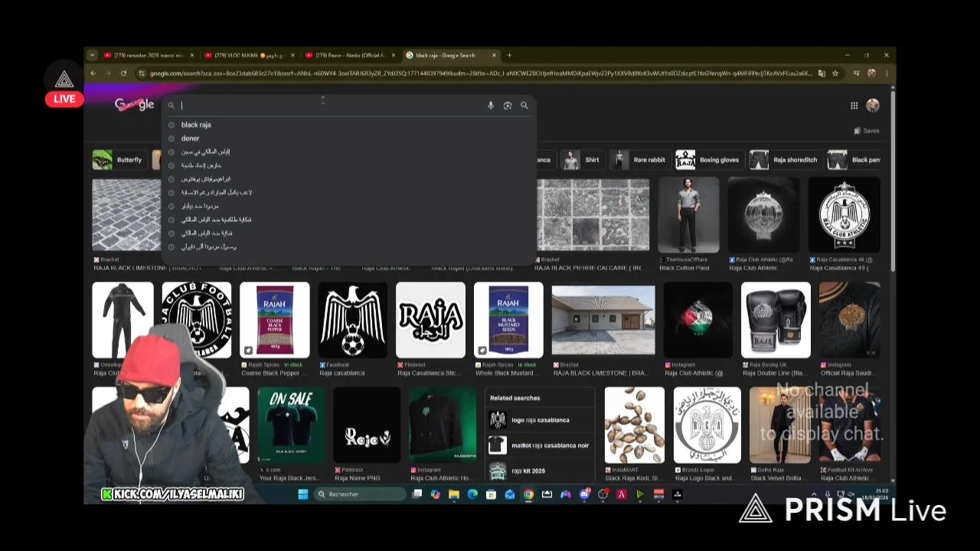Screen dimensions: 980x551
Task: Open Microsoft Edge from the taskbar
Action: coord(472,494)
